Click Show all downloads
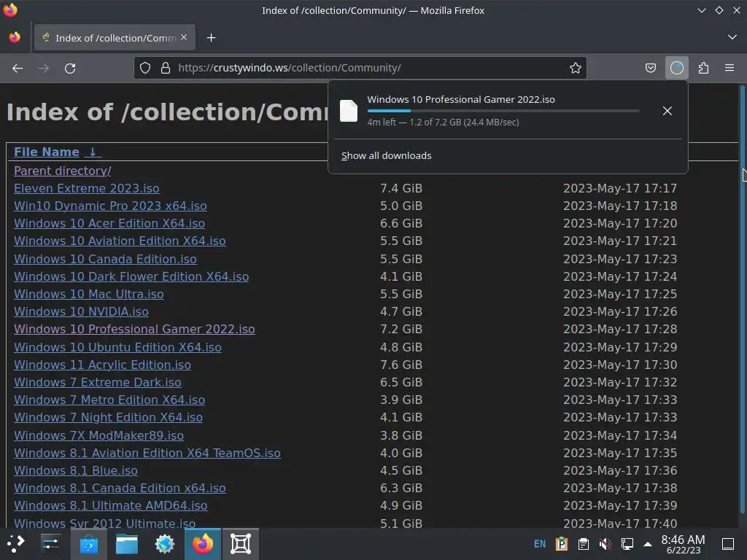Viewport: 747px width, 560px height. (x=387, y=156)
